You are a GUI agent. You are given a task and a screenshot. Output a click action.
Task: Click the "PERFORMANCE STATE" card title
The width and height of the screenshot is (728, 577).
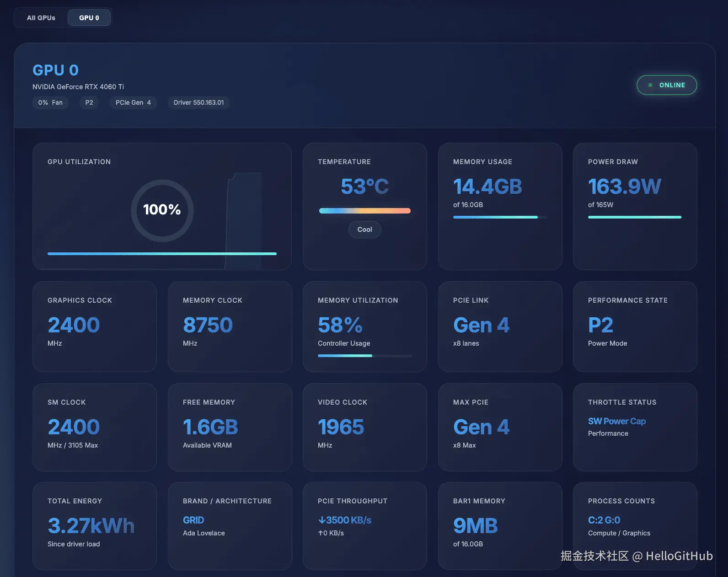(x=628, y=300)
